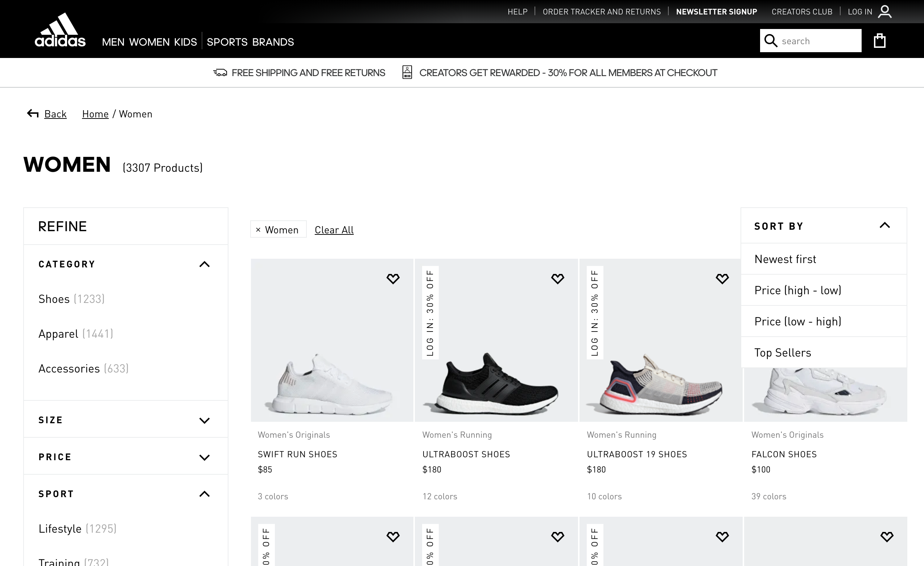
Task: Add Swift Run Shoes to wishlist
Action: point(393,279)
